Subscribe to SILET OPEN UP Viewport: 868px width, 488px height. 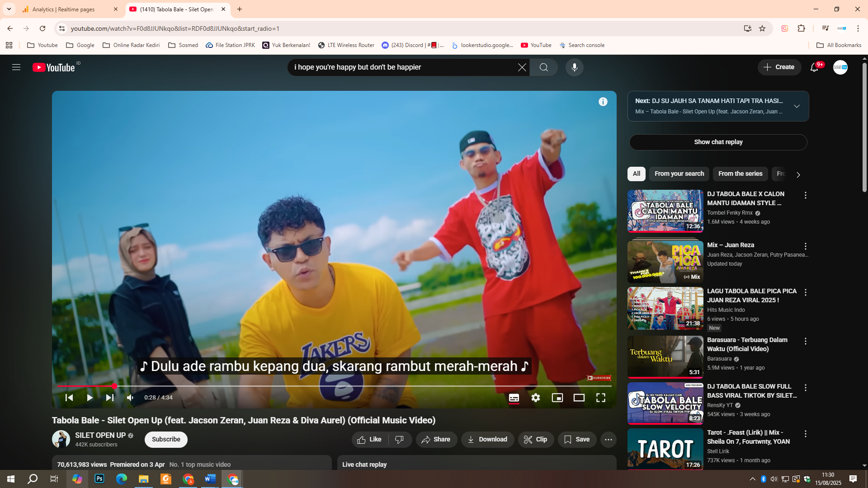pos(166,439)
